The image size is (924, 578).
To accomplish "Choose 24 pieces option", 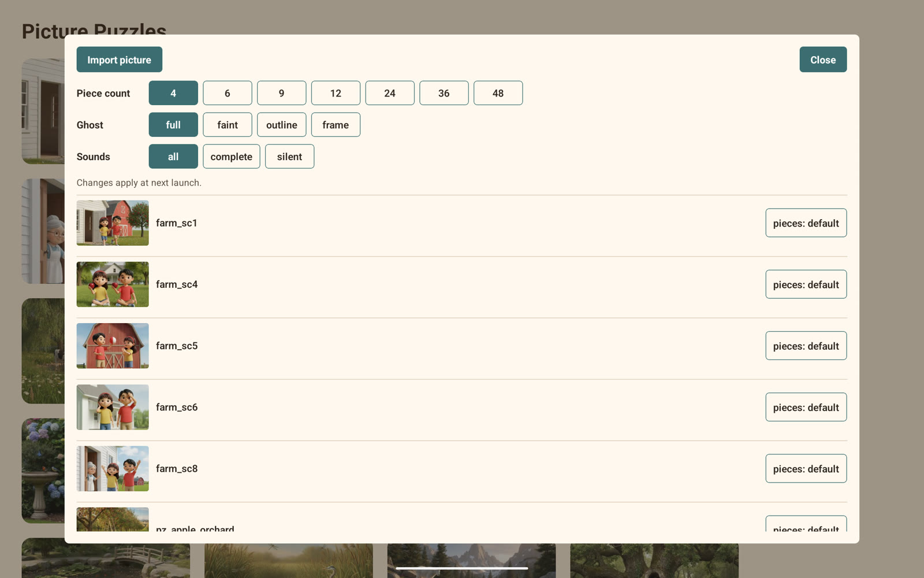I will (x=390, y=93).
